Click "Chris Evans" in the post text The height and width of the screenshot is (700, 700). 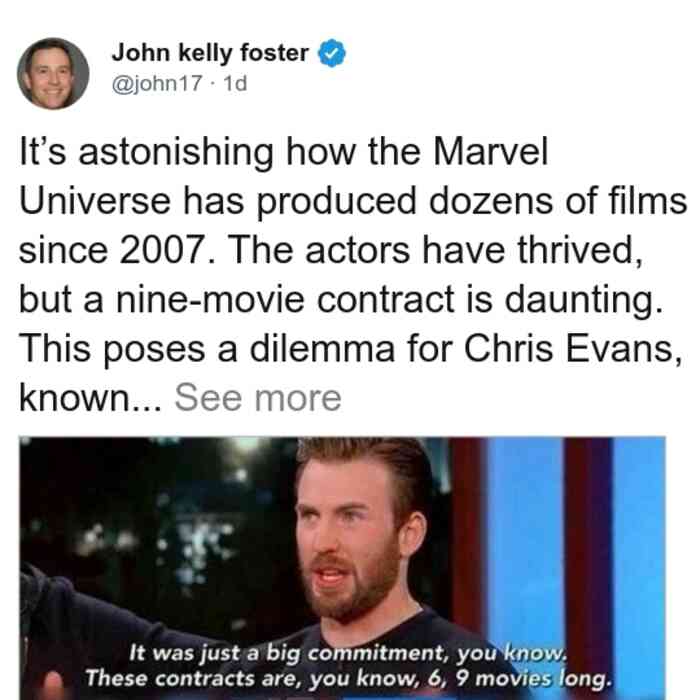pyautogui.click(x=573, y=349)
